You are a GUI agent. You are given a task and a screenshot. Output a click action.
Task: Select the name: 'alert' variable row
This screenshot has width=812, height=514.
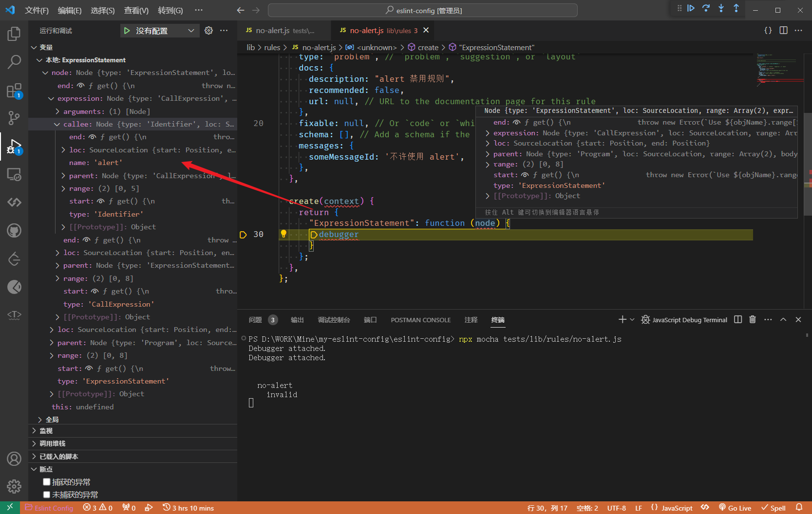pyautogui.click(x=132, y=163)
